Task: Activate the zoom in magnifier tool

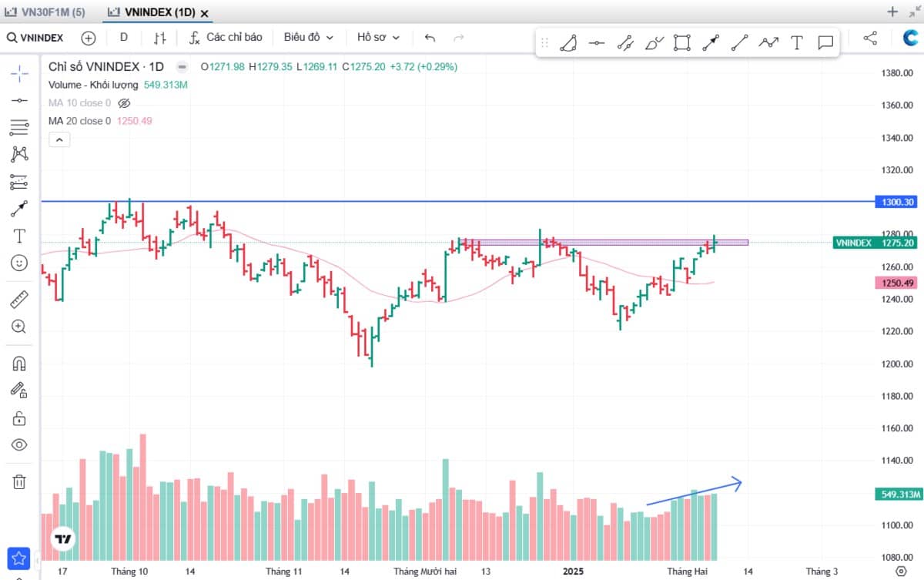Action: [19, 327]
